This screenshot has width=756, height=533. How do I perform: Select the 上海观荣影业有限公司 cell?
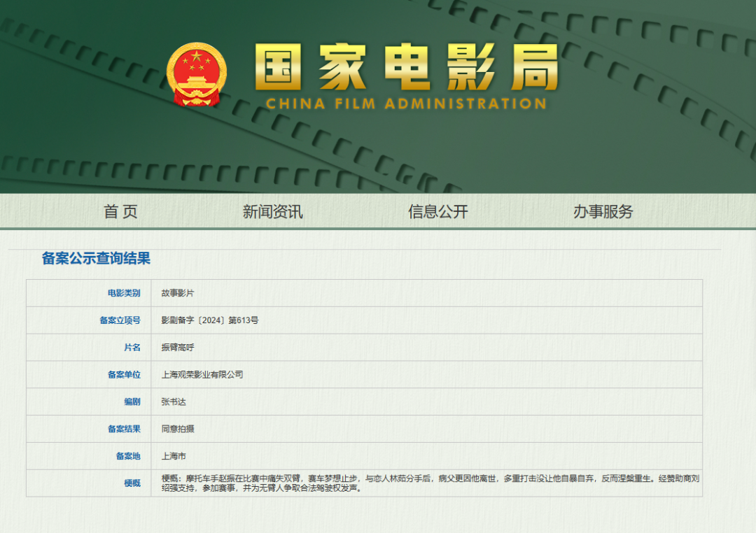coord(202,374)
